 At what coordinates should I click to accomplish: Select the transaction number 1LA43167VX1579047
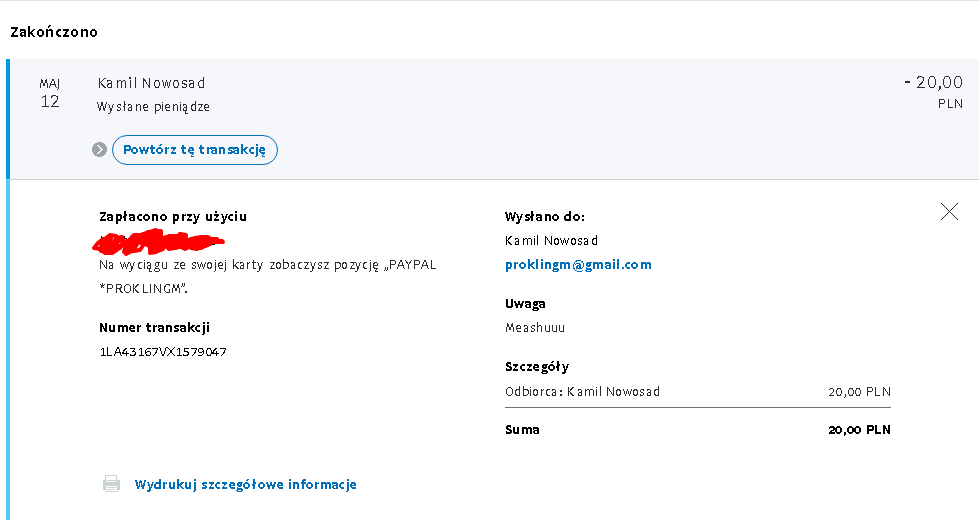(x=163, y=351)
